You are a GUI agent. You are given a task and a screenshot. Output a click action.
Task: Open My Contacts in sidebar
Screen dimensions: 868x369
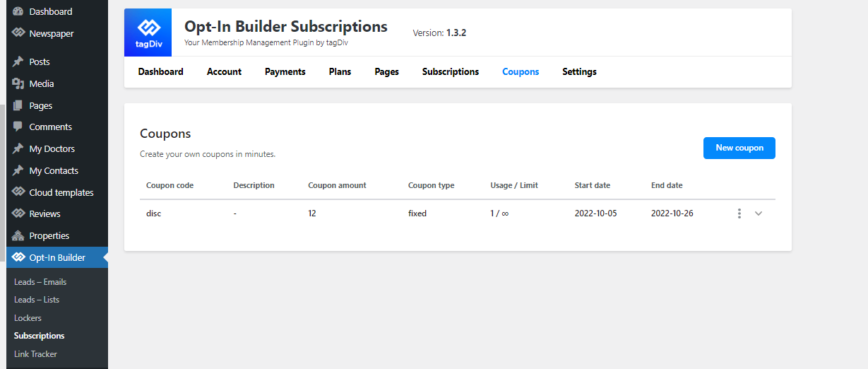54,170
